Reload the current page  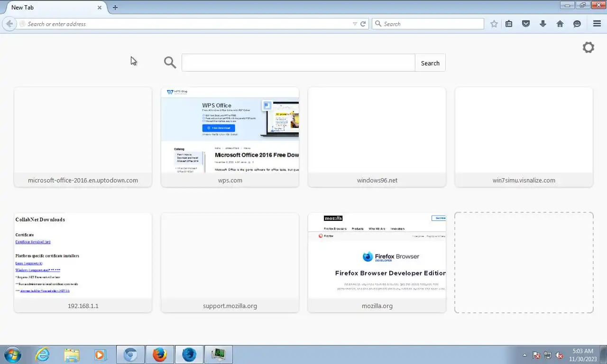tap(363, 24)
